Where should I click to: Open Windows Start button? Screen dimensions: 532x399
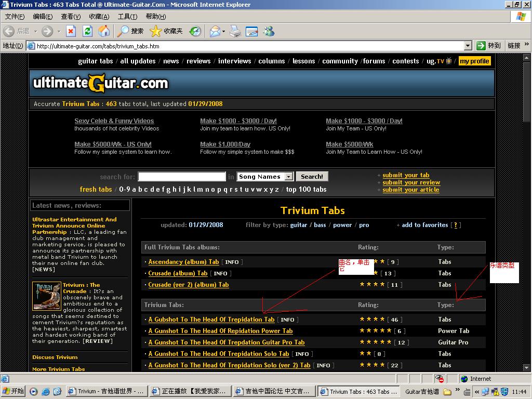tap(13, 391)
